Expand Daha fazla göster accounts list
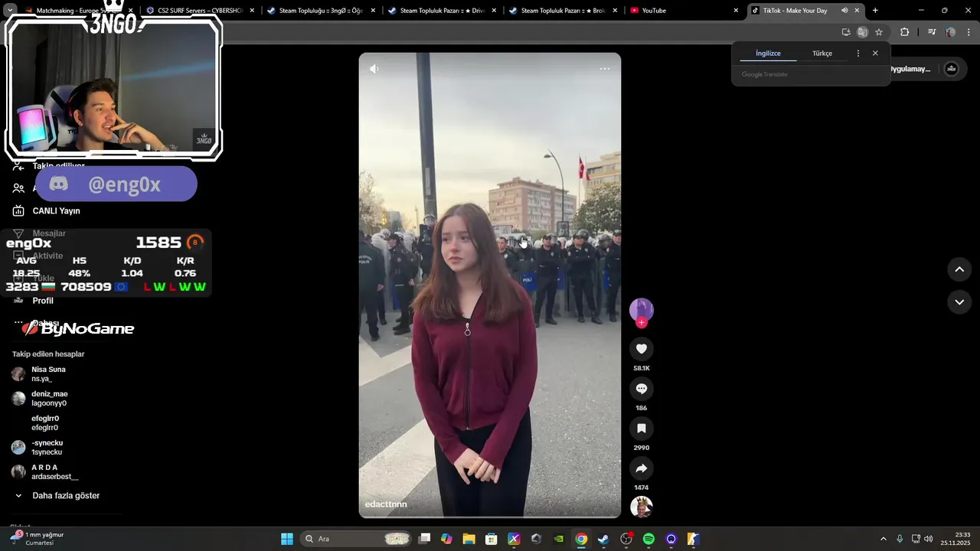The width and height of the screenshot is (980, 551). click(57, 495)
